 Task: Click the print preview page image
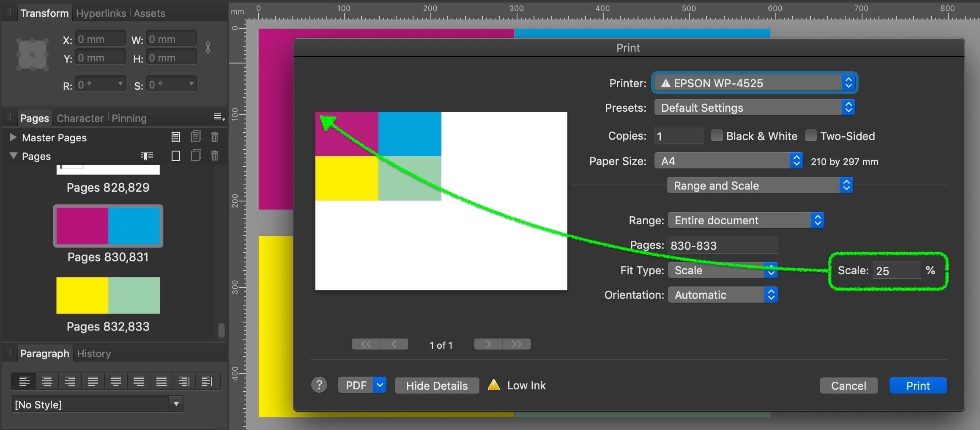point(441,201)
